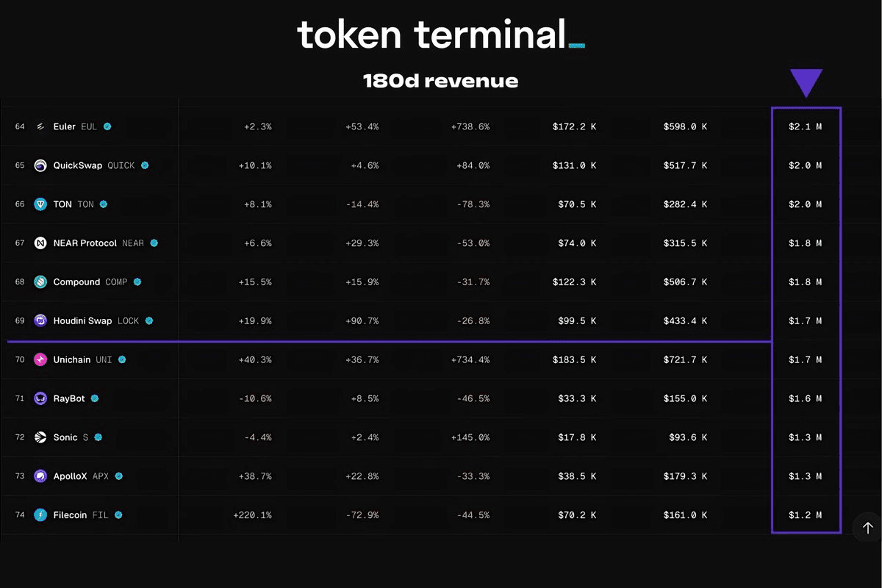Click the Filecoin logo icon
This screenshot has height=588, width=882.
coord(40,515)
